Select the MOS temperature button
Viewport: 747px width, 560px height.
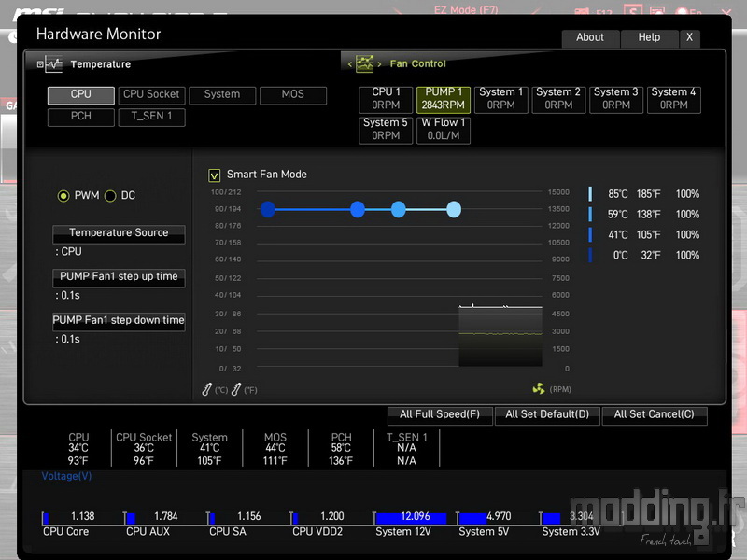(293, 95)
